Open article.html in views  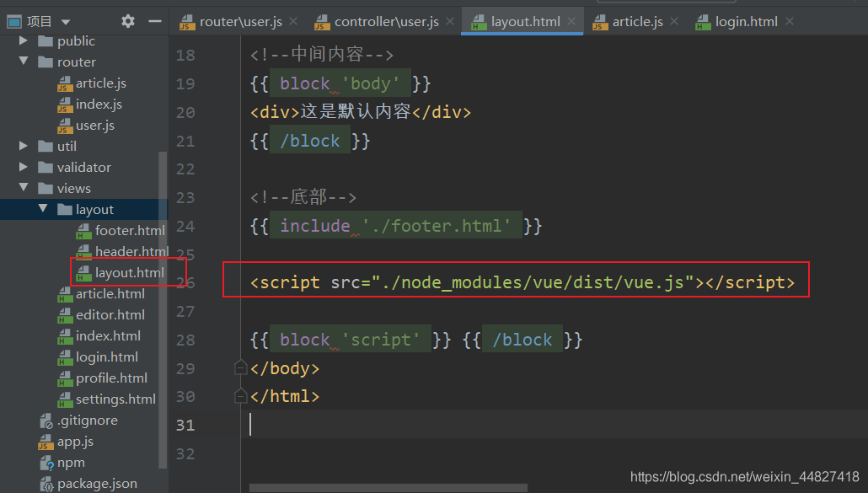point(110,293)
